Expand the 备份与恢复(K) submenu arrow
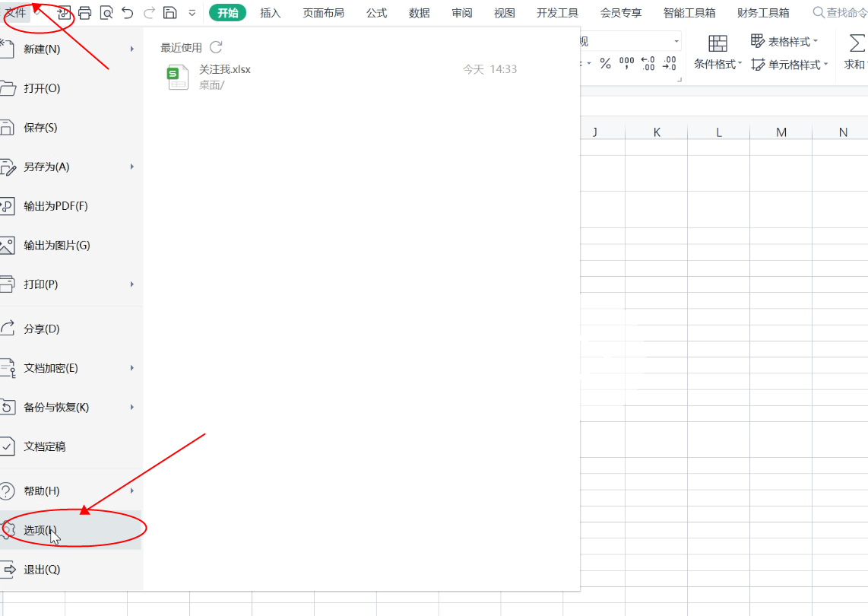Screen dimensions: 868x616 (x=131, y=407)
